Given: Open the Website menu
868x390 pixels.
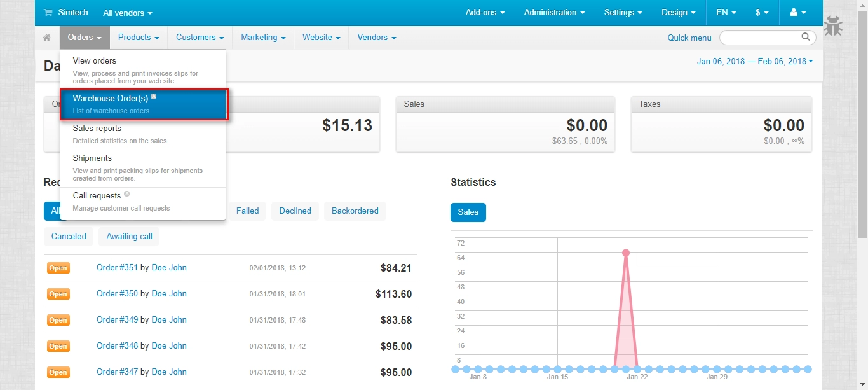Looking at the screenshot, I should point(321,38).
